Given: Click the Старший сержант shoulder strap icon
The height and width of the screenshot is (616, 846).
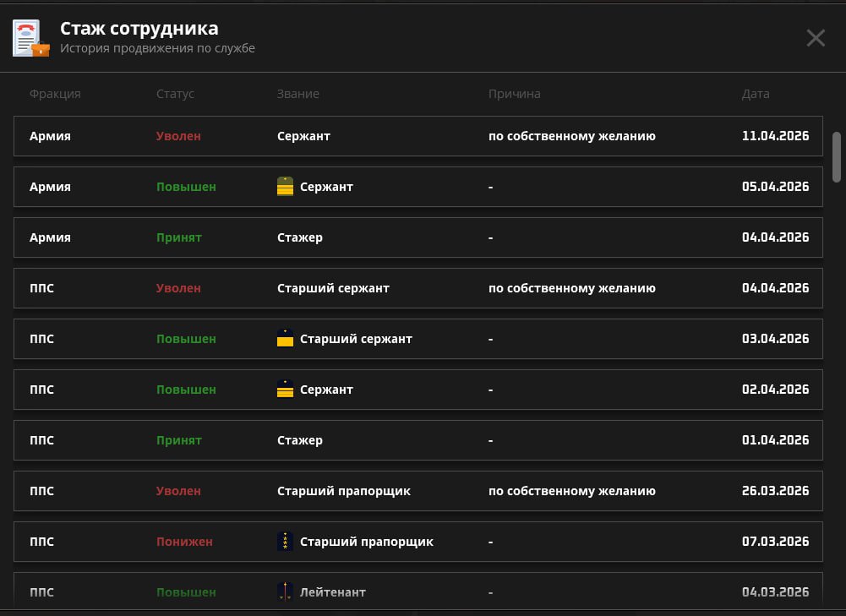Looking at the screenshot, I should pos(285,339).
